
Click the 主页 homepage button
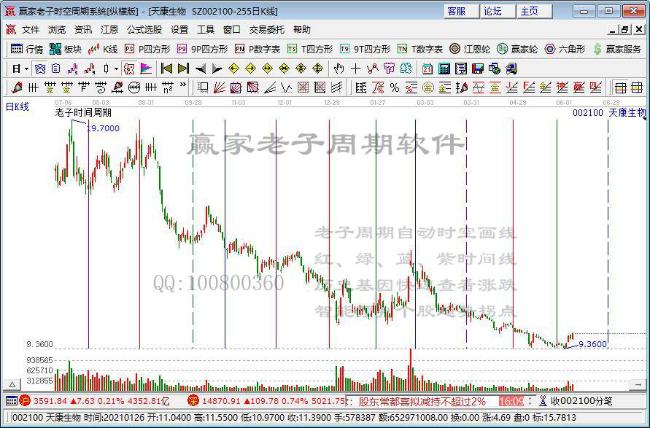534,11
